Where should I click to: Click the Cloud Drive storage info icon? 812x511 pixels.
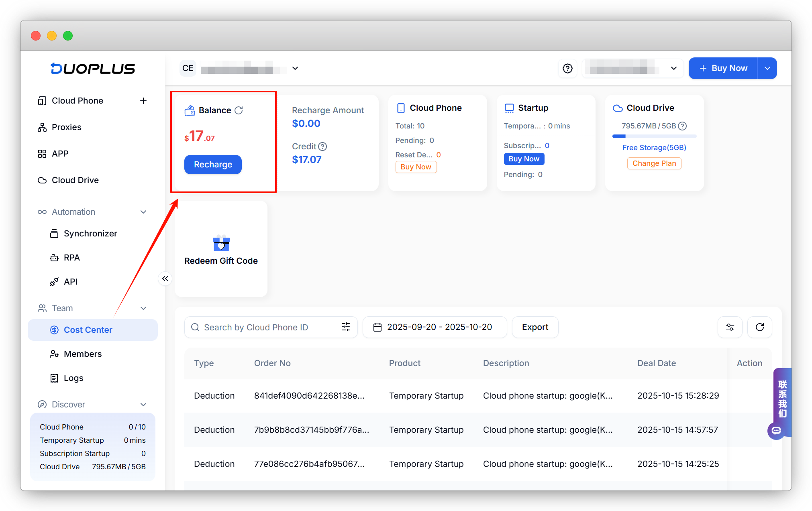coord(682,126)
